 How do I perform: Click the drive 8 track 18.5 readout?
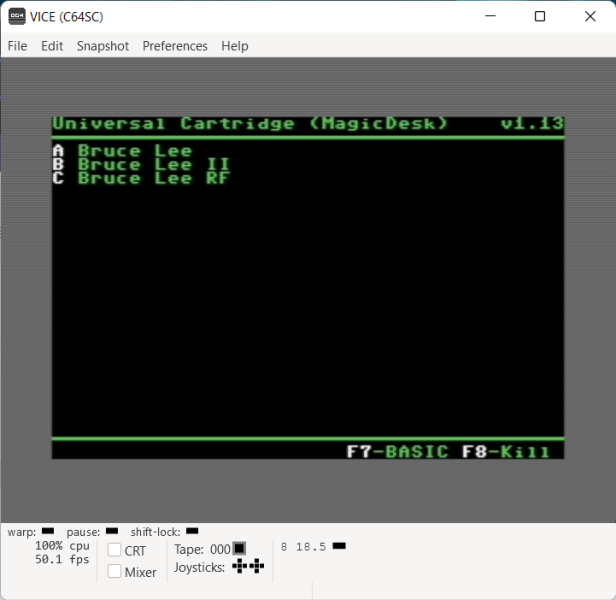[303, 547]
